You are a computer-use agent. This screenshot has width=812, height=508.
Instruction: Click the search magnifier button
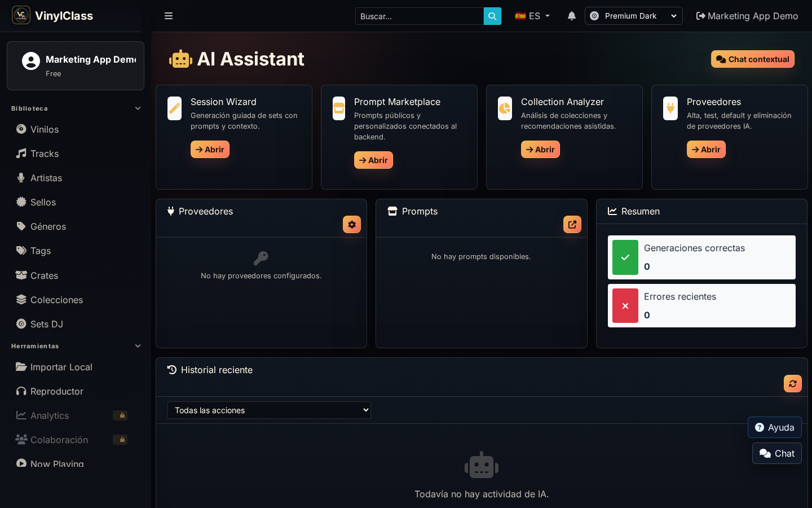(492, 16)
